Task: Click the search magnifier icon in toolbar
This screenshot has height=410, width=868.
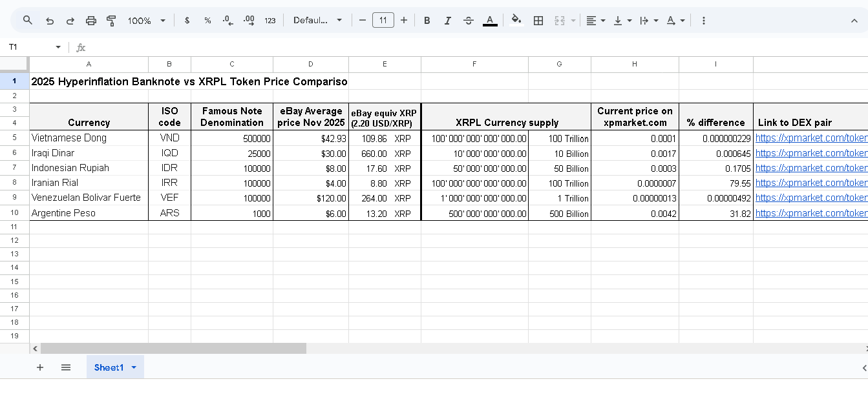Action: point(28,20)
